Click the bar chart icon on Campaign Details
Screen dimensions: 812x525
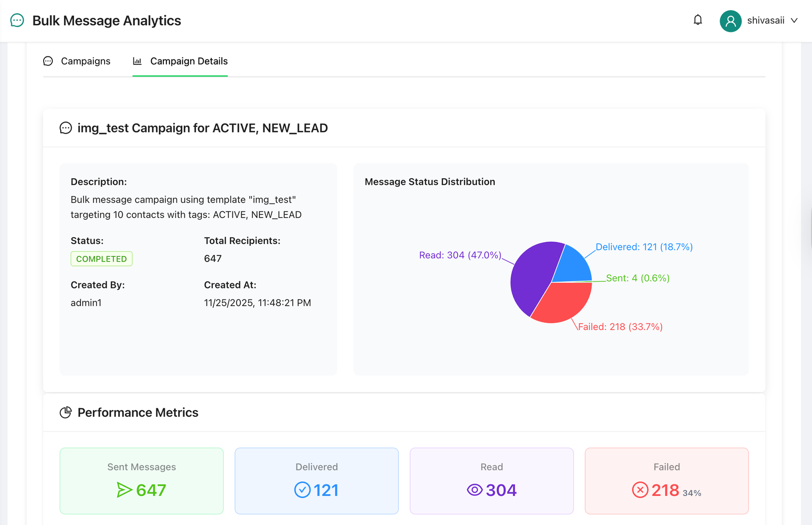(137, 61)
